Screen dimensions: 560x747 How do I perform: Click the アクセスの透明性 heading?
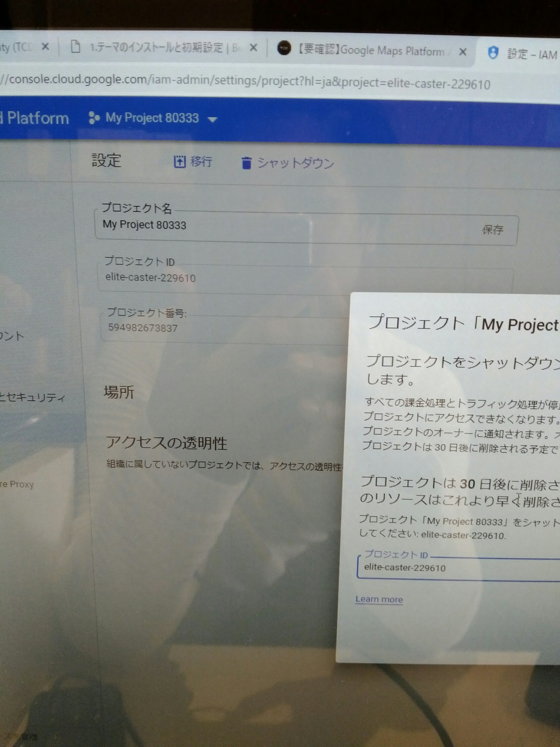167,443
